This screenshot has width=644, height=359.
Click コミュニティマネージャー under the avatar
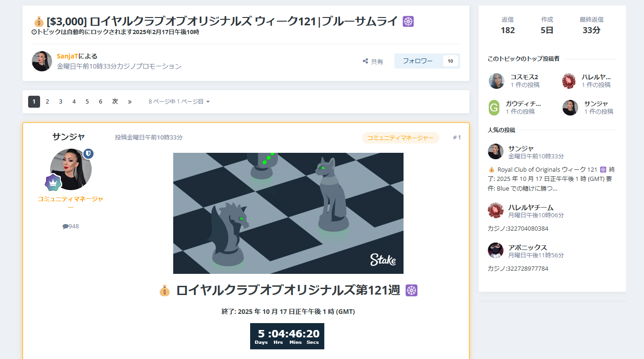70,203
